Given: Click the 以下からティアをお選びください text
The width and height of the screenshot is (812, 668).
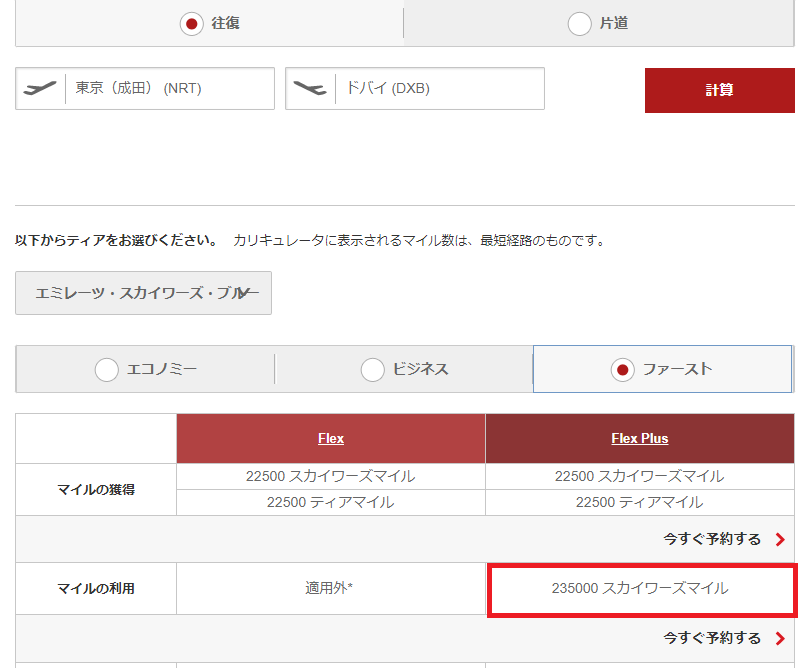Looking at the screenshot, I should click(x=117, y=241).
